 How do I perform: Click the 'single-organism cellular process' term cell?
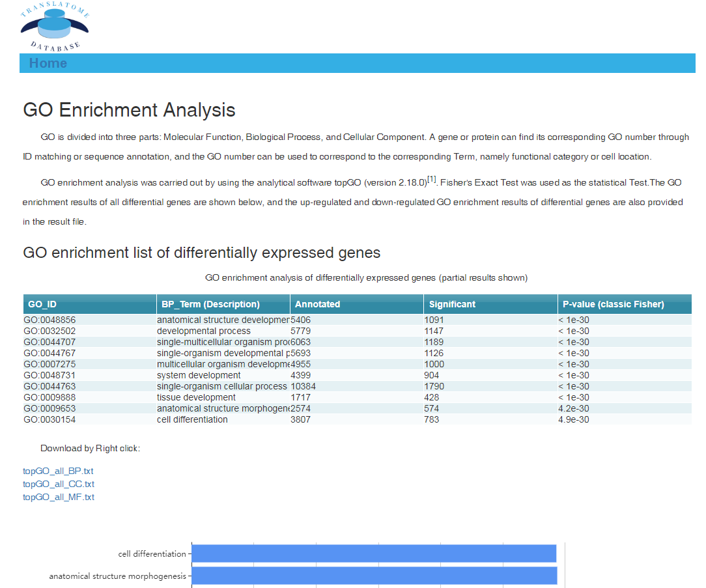(222, 386)
